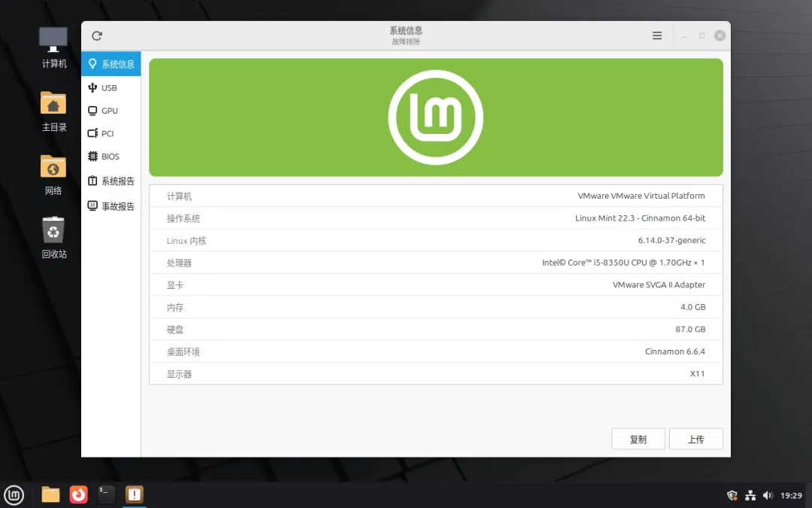Click the 网络 network folder desktop icon
The image size is (812, 508).
[54, 175]
